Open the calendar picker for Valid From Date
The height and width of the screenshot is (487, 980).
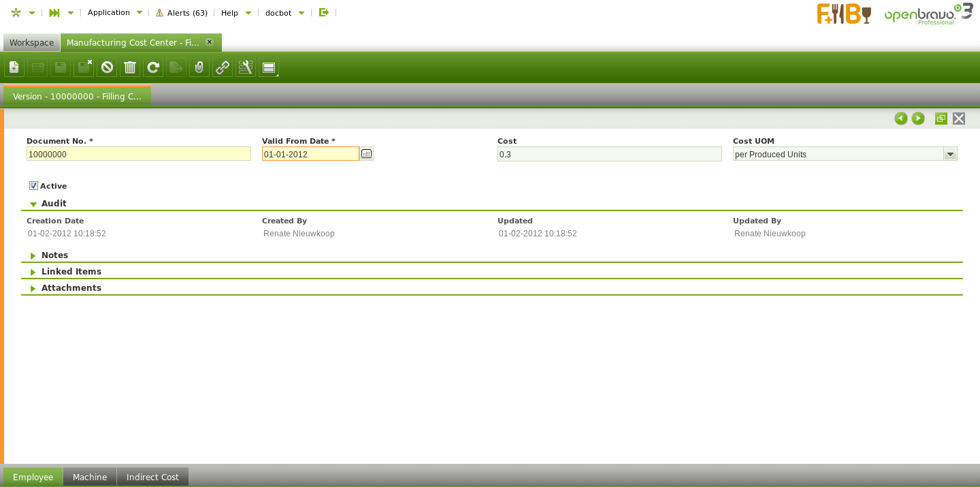coord(367,154)
